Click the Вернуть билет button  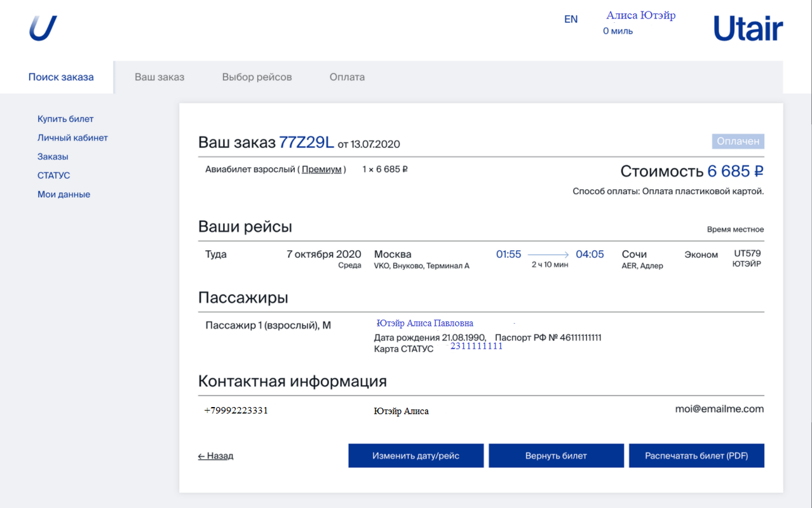[x=556, y=456]
